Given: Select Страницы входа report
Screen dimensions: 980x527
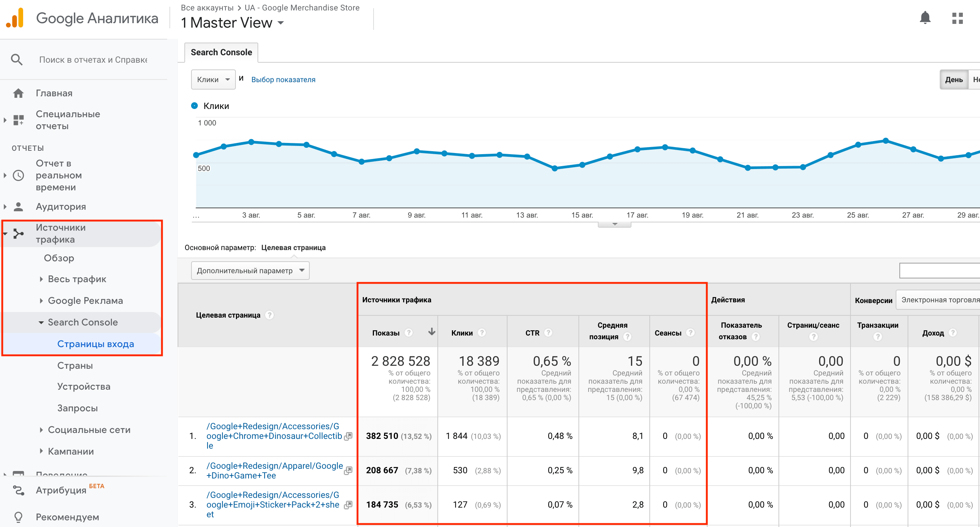Looking at the screenshot, I should point(96,344).
